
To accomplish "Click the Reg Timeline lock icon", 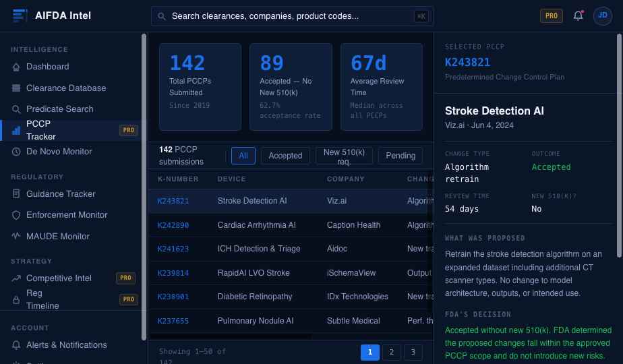I will (16, 299).
